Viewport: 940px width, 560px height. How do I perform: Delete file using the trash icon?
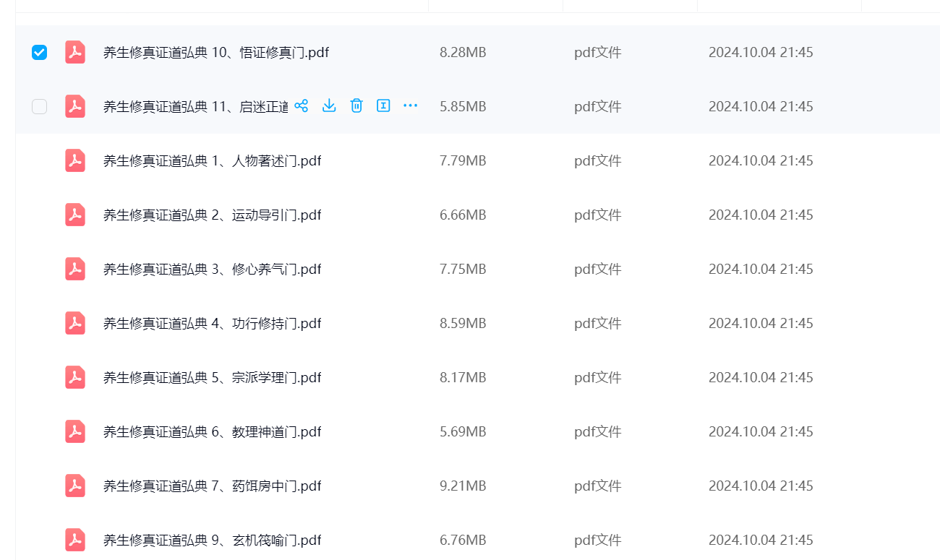tap(356, 106)
